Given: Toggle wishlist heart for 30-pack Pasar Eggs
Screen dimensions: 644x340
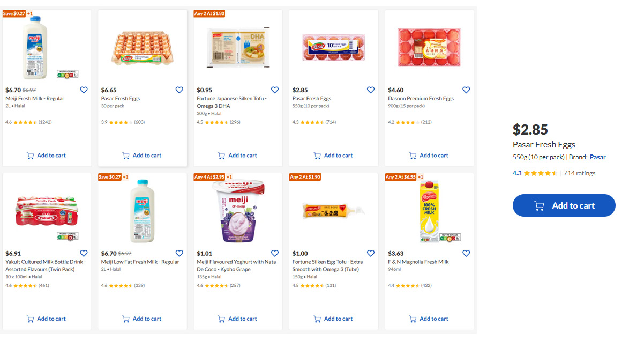Looking at the screenshot, I should pyautogui.click(x=179, y=90).
